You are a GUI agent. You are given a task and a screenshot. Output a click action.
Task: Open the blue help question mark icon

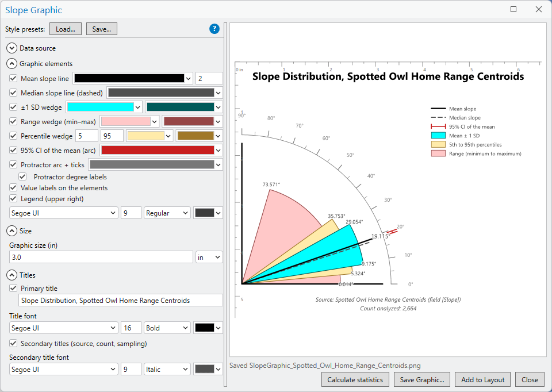[214, 29]
